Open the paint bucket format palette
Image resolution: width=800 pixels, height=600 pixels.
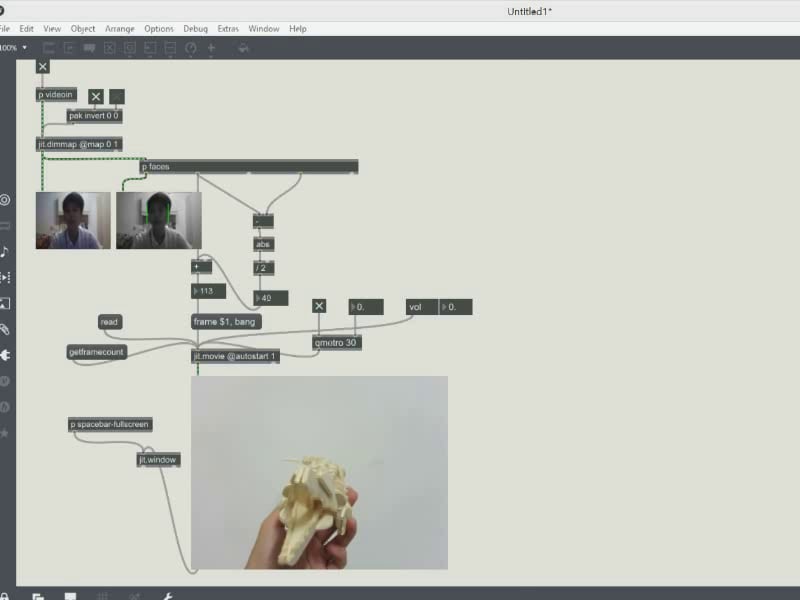click(243, 48)
